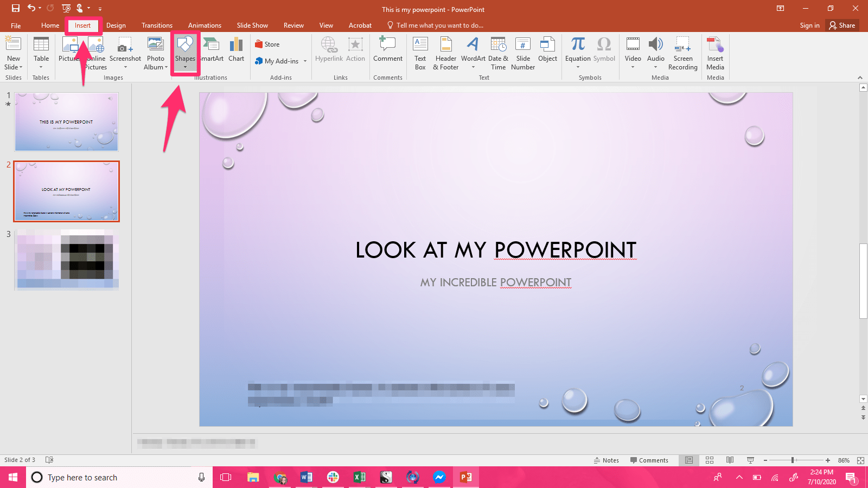Expand the Shapes dropdown arrow
868x488 pixels.
click(x=185, y=67)
